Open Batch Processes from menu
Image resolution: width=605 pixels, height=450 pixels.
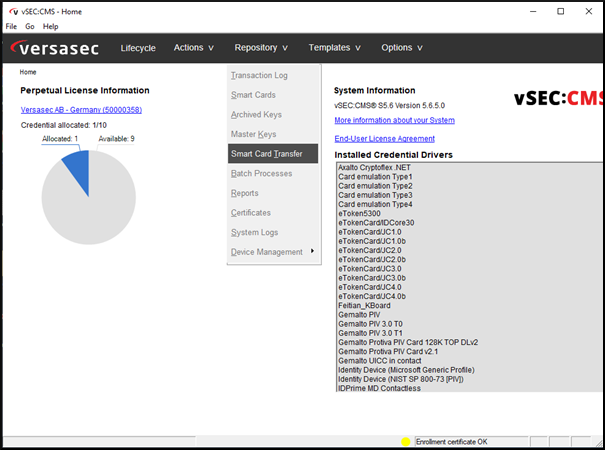273,173
